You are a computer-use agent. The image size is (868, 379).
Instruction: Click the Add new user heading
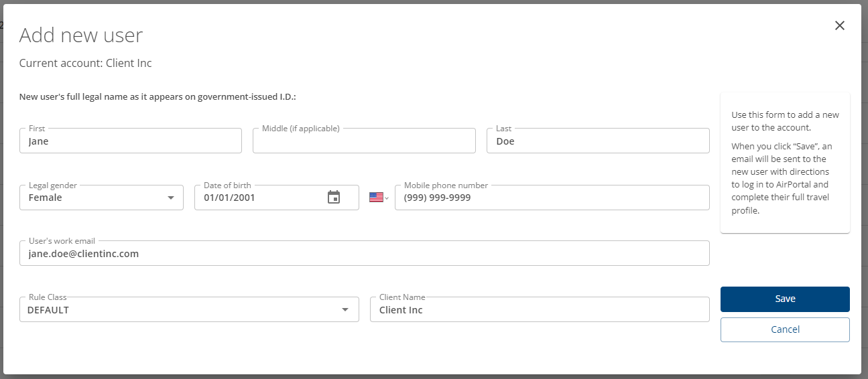pos(81,35)
